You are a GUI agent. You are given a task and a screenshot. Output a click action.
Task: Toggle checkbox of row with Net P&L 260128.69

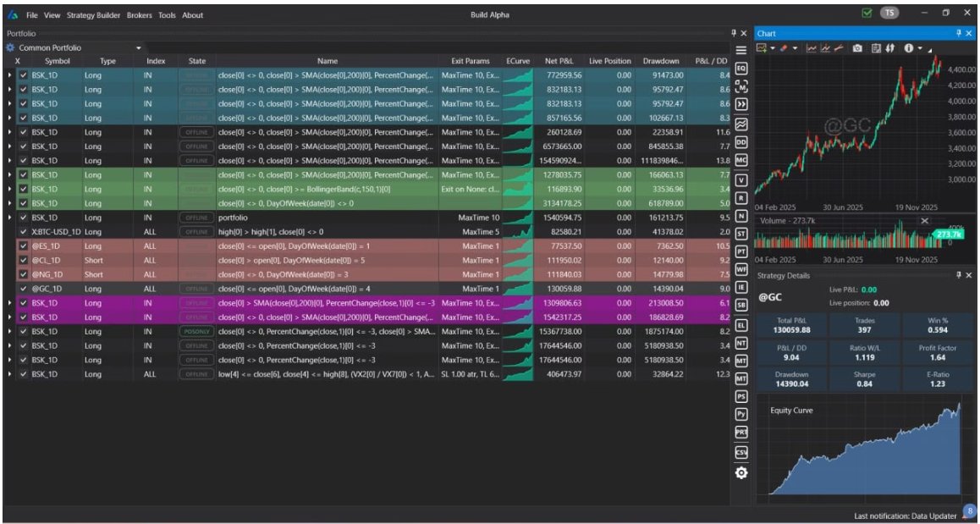click(24, 132)
